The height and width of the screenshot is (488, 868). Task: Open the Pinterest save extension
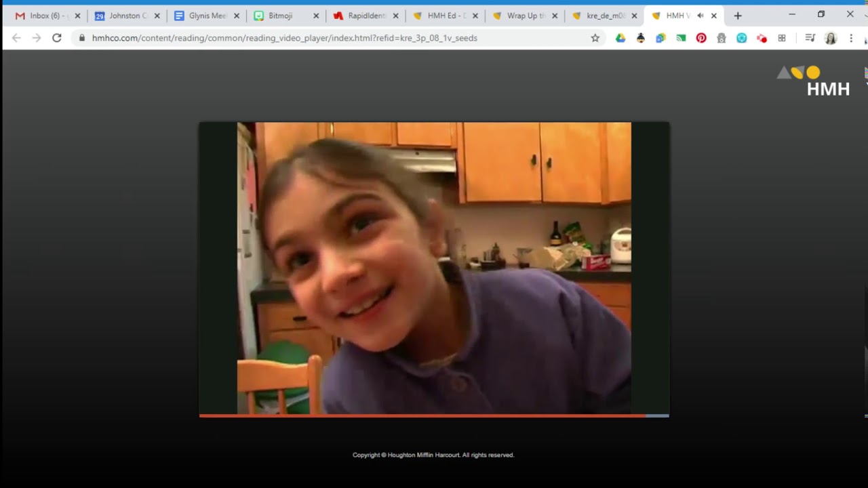click(701, 38)
